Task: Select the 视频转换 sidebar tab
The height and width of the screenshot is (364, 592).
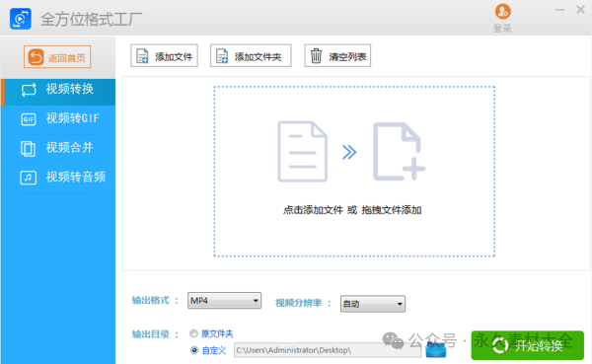Action: [58, 91]
